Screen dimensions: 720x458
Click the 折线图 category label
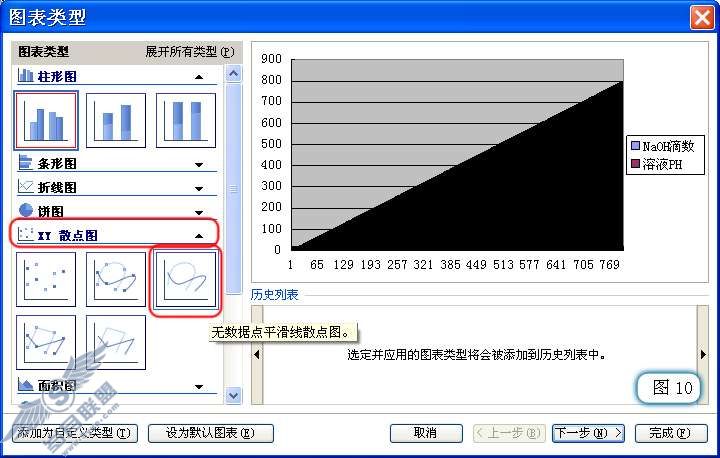(x=57, y=187)
